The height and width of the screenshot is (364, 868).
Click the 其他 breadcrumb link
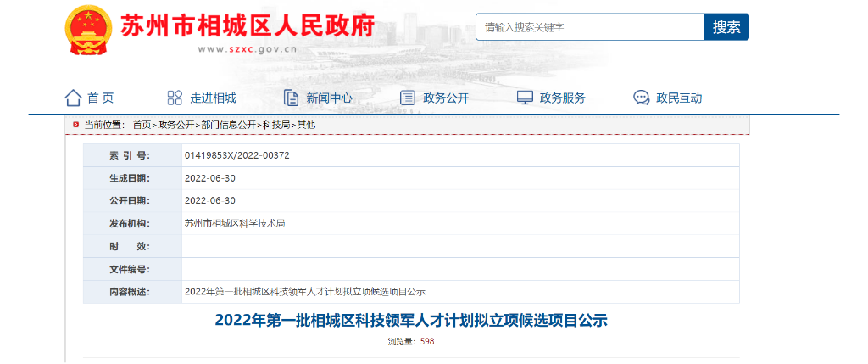306,125
